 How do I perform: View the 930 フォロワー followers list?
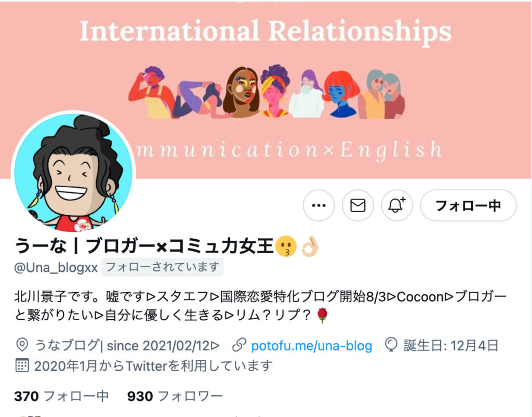pos(175,396)
